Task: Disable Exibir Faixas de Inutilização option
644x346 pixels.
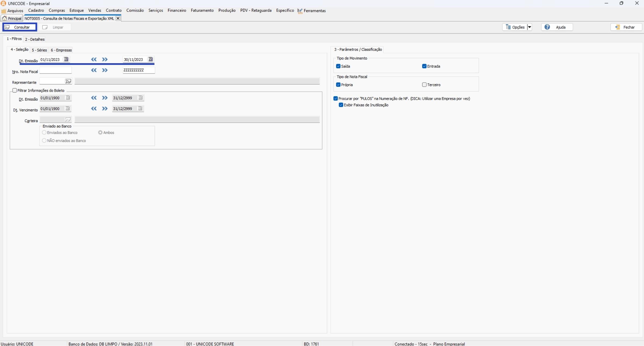Action: (x=341, y=105)
